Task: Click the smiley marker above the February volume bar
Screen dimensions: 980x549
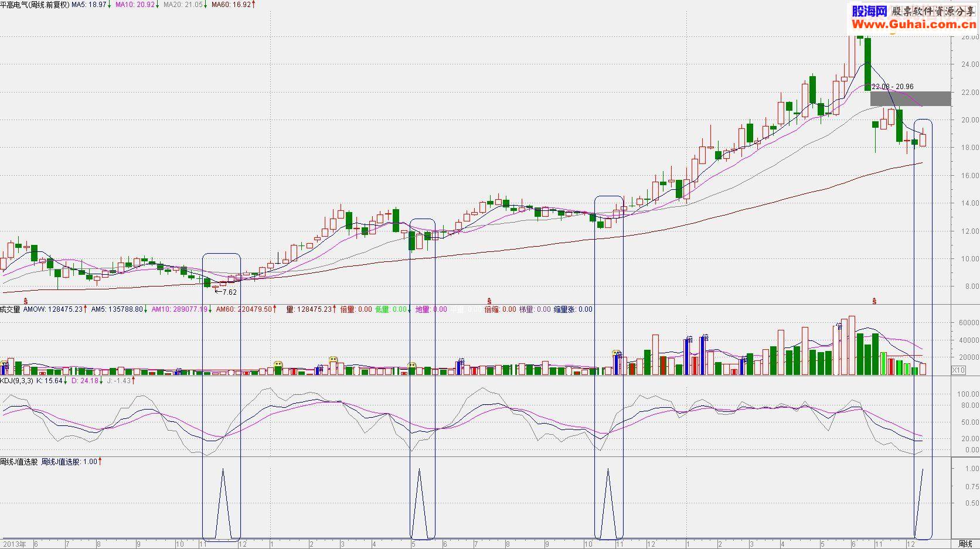Action: [333, 359]
